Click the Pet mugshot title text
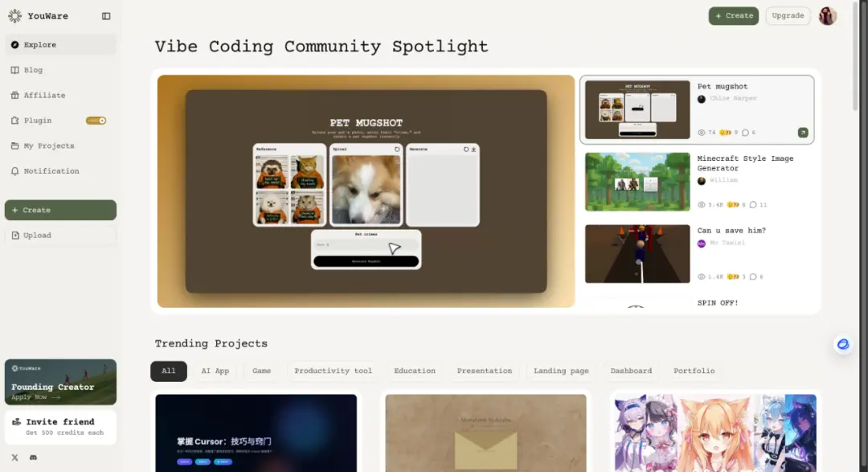The height and width of the screenshot is (472, 868). (x=723, y=86)
